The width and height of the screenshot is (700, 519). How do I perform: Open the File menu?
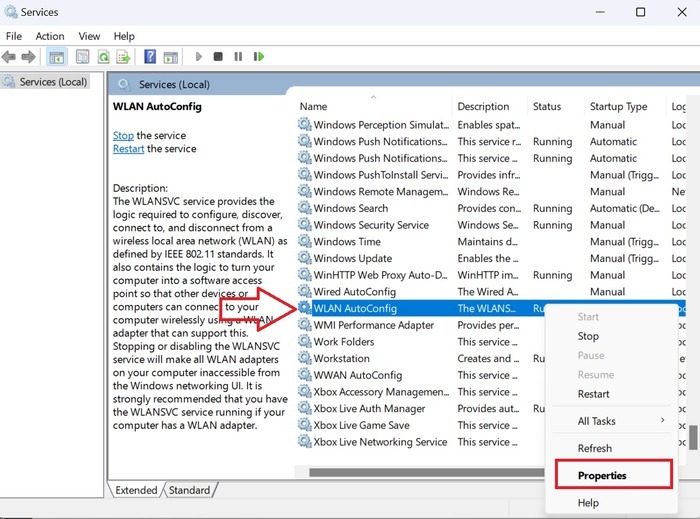click(14, 36)
